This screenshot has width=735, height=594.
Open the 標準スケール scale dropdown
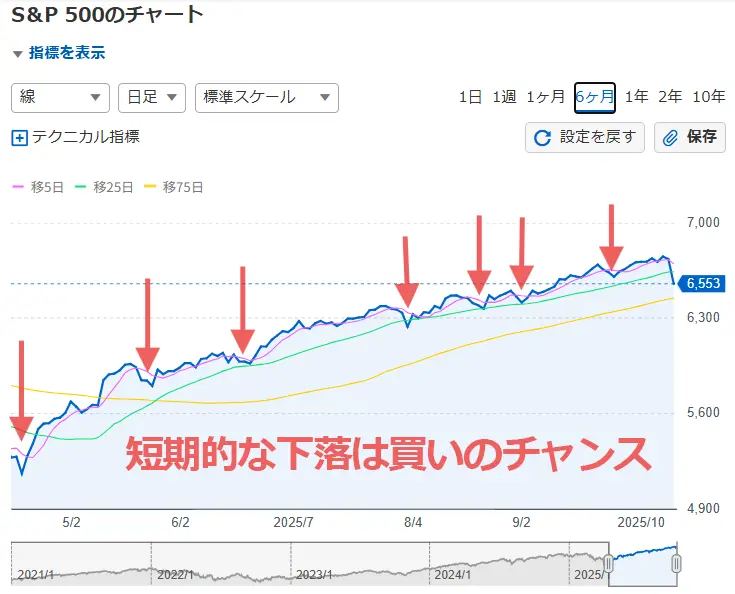(267, 98)
